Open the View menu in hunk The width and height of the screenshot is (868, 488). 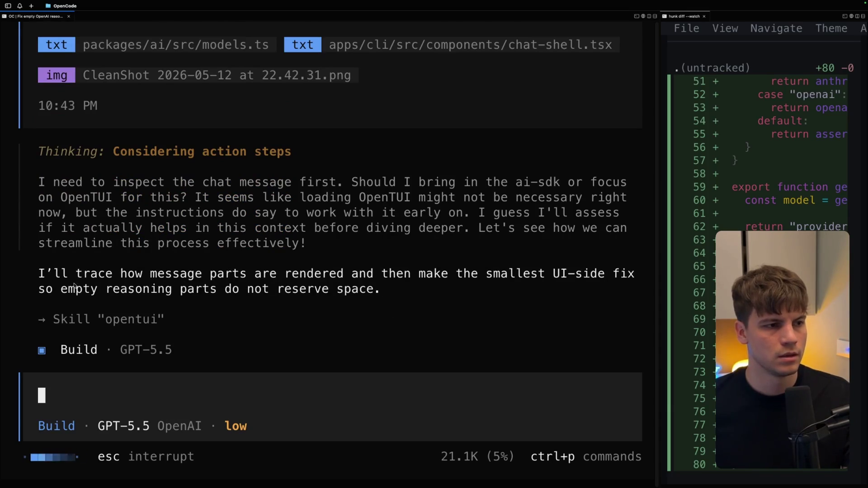click(725, 28)
